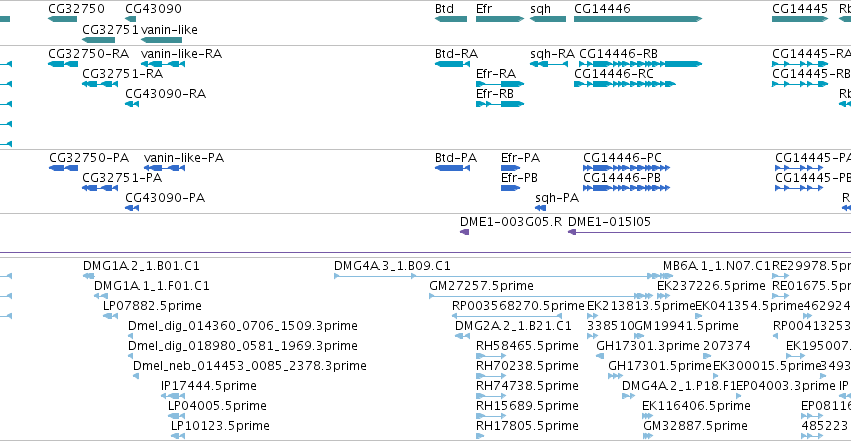851x441 pixels.
Task: Select protein CG14446-PC
Action: [626, 168]
